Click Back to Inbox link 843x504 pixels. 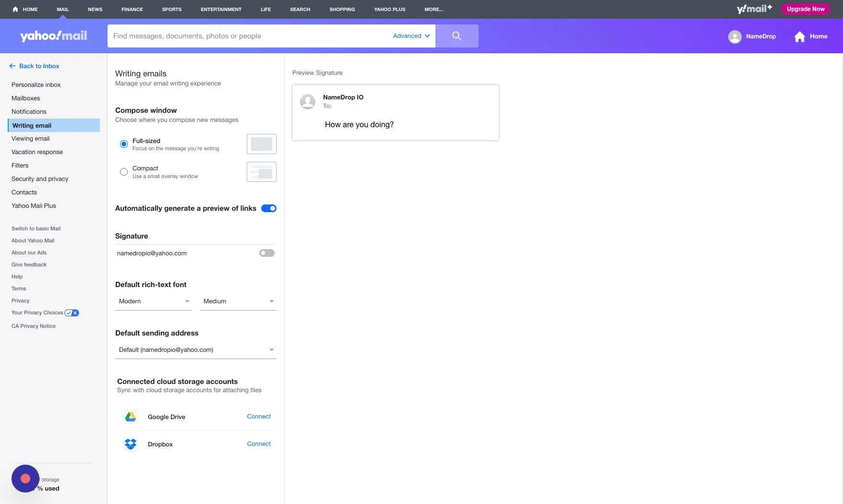(39, 66)
